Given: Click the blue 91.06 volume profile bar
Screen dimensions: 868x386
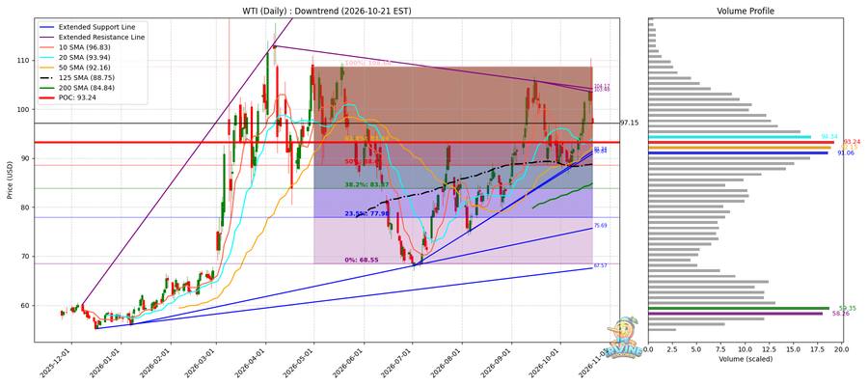Looking at the screenshot, I should [x=738, y=152].
